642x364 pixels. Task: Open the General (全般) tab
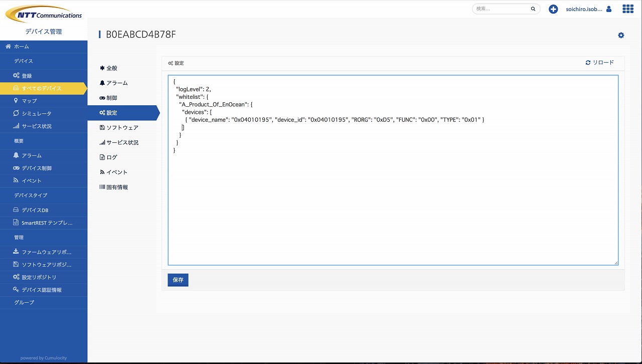point(122,68)
